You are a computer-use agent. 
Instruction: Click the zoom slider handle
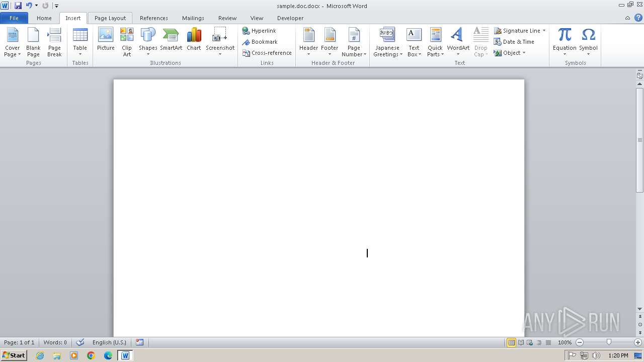coord(609,342)
